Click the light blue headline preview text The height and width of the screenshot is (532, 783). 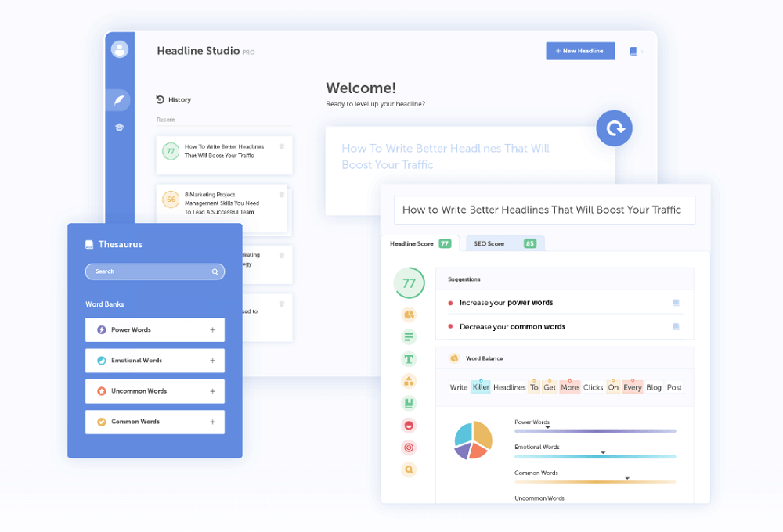446,156
